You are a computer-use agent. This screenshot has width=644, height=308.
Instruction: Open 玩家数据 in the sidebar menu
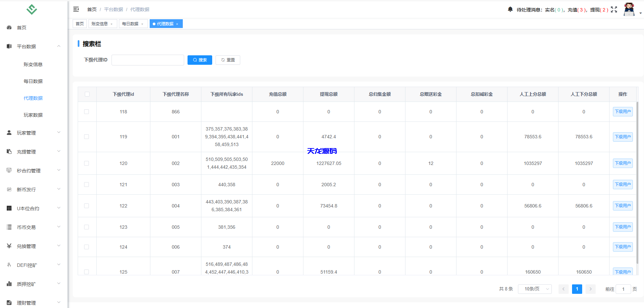[33, 115]
